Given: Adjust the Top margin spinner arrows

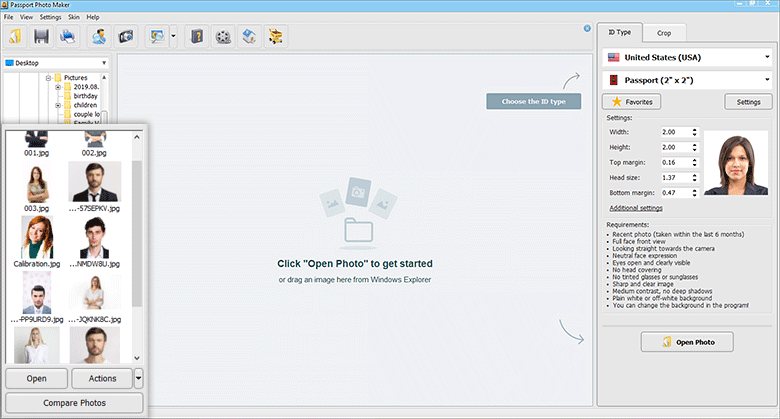Looking at the screenshot, I should tap(695, 163).
